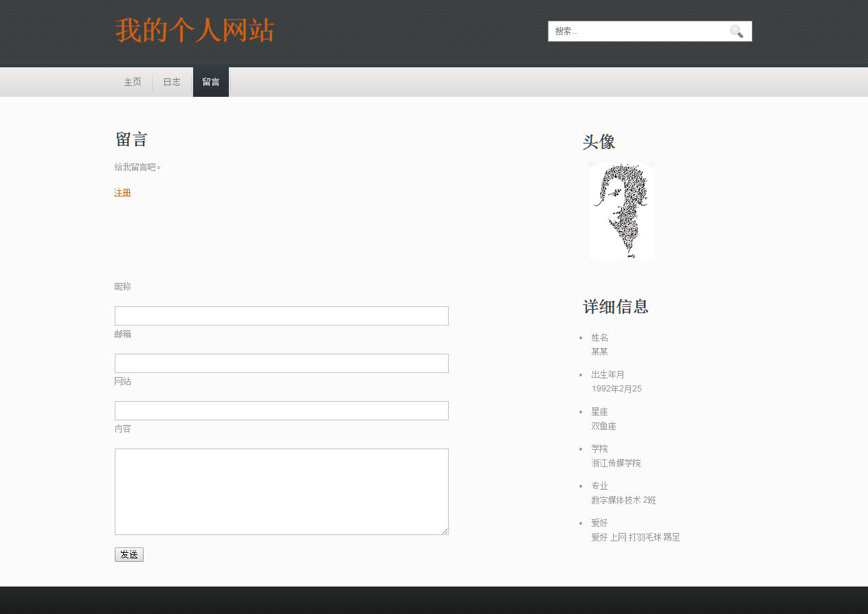Click the 详细信息 sidebar heading

615,307
